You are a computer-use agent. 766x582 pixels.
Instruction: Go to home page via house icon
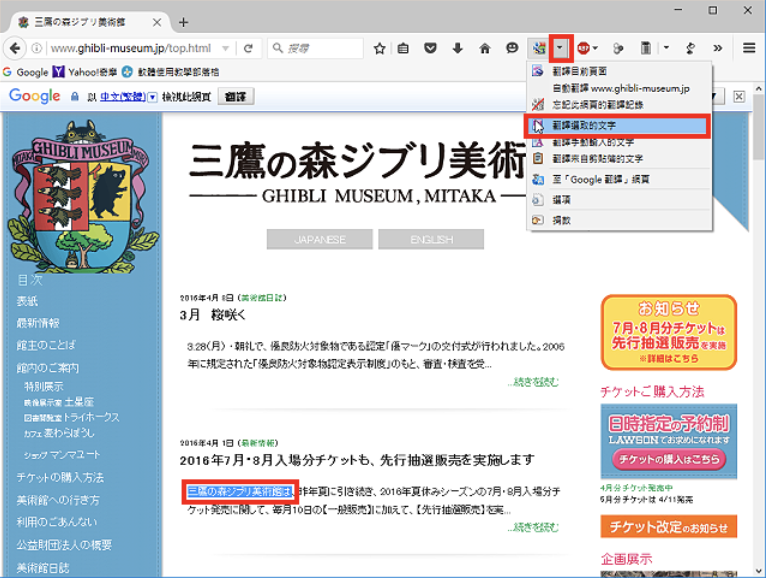tap(485, 48)
